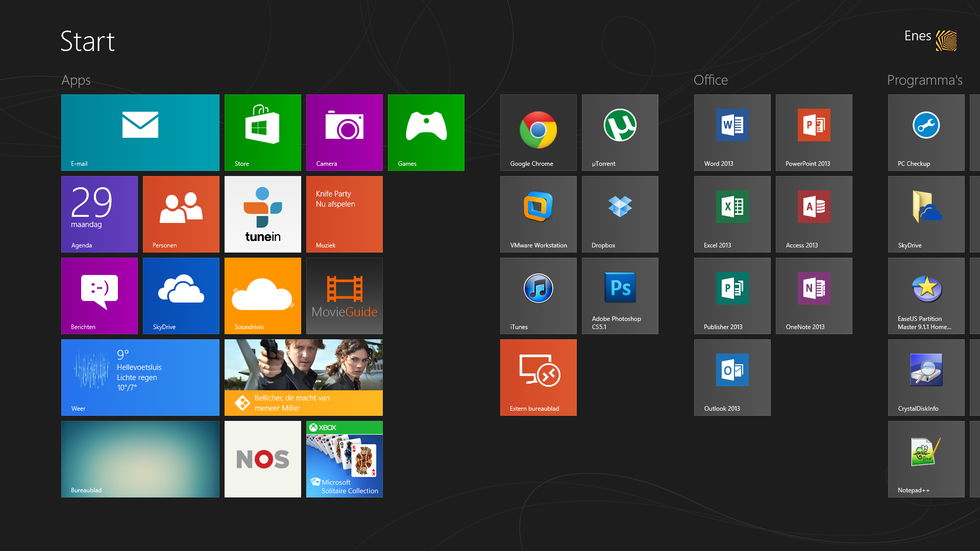Open Microsoft Solitaire Collection tile
980x551 pixels.
(344, 459)
